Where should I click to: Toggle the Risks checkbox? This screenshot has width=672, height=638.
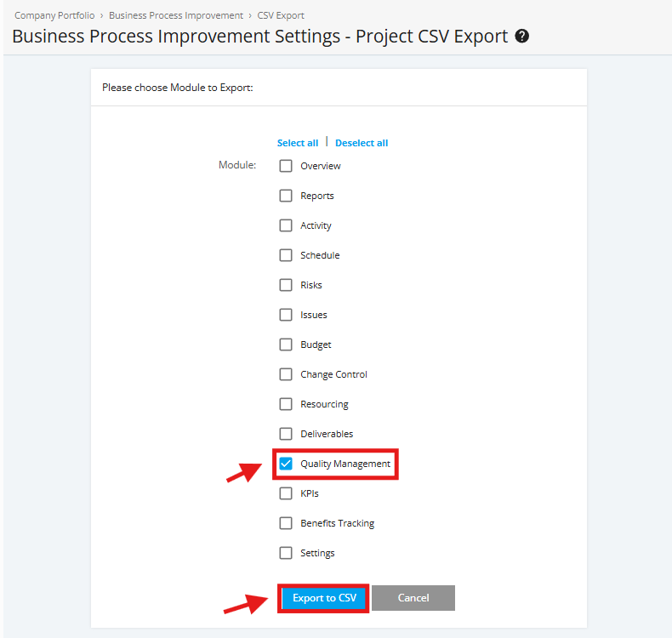point(286,285)
